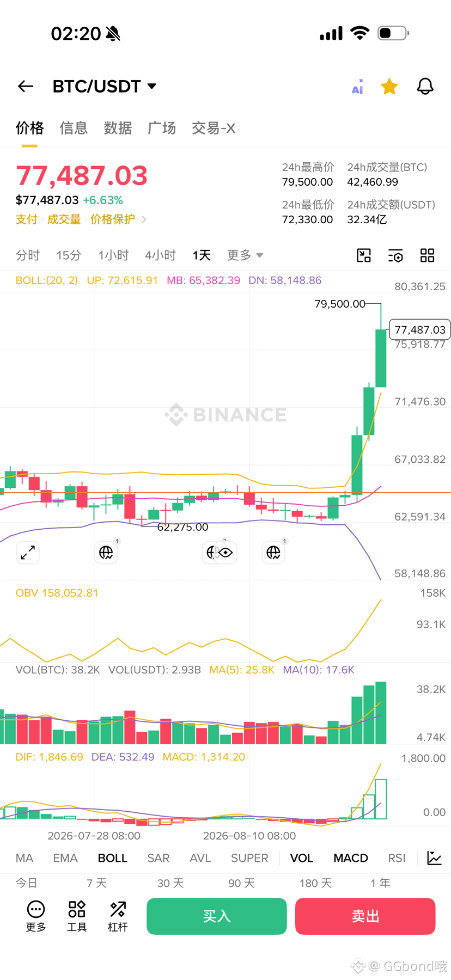Tap the 79,500.00 high price marker
This screenshot has height=980, width=451.
coord(340,304)
